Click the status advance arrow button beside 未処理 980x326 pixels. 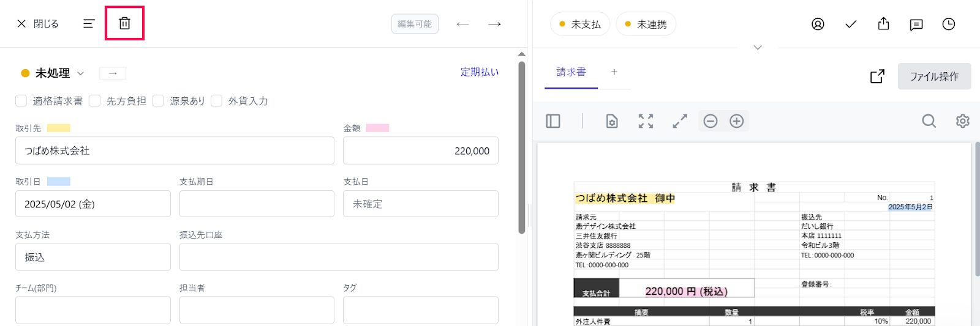(x=113, y=73)
